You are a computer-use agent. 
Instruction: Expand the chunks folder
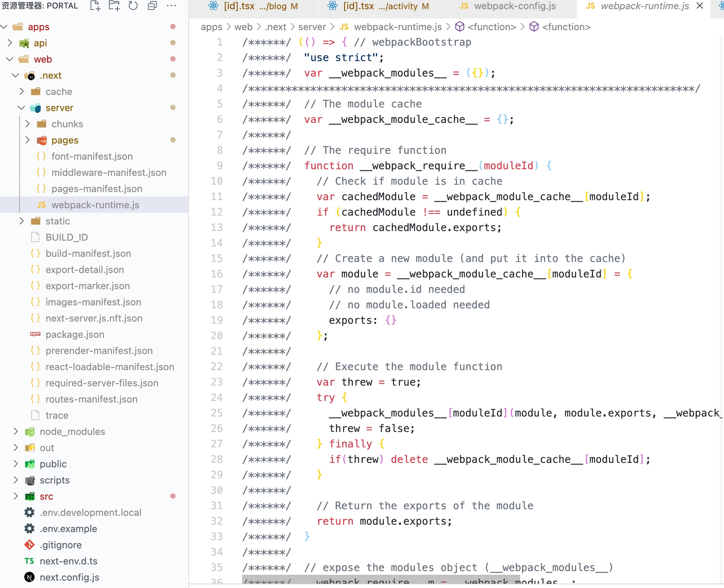click(28, 124)
